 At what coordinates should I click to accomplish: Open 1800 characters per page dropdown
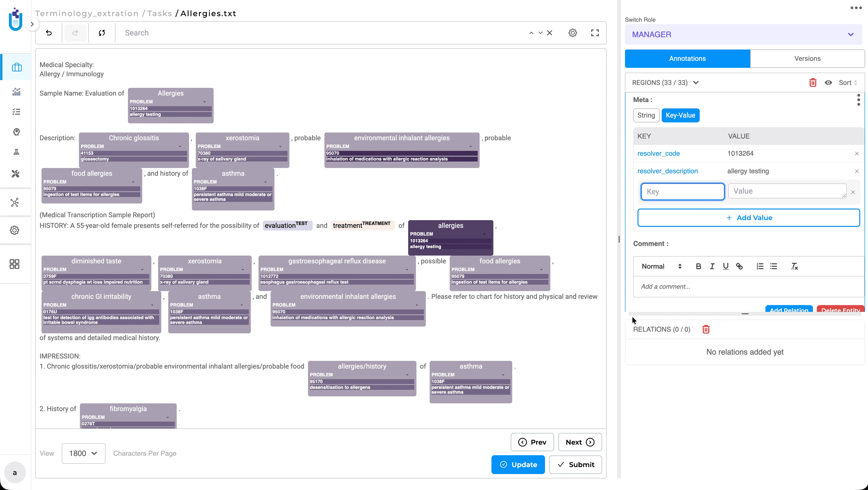pos(83,453)
